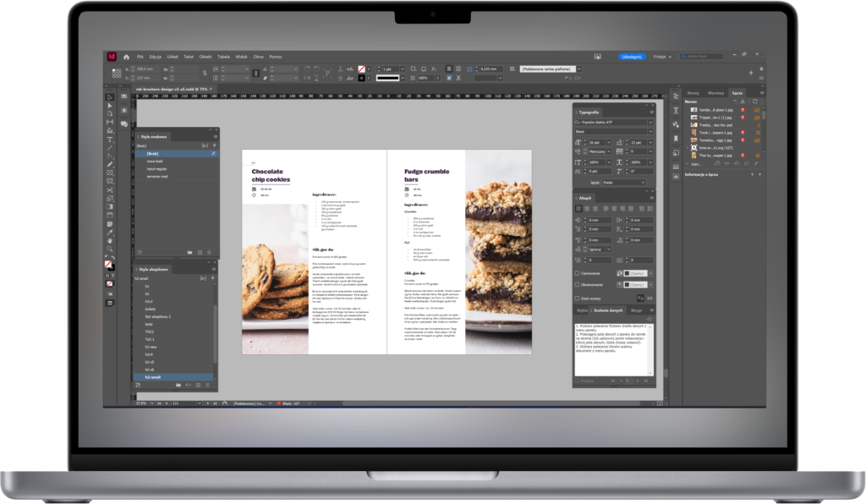The image size is (866, 504).
Task: Open the font family Franklin Gothic ATF dropdown
Action: [650, 123]
